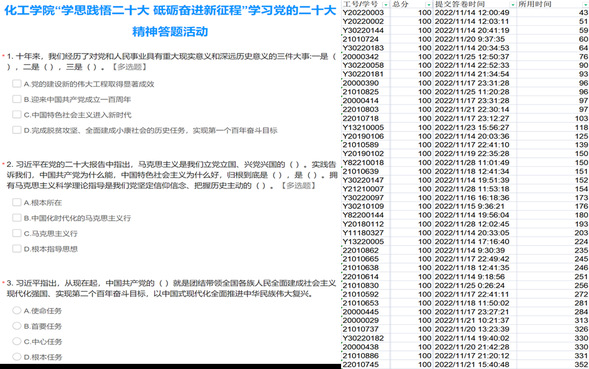The image size is (589, 369).
Task: Select cell with ID Y13210005
Action: (x=365, y=127)
